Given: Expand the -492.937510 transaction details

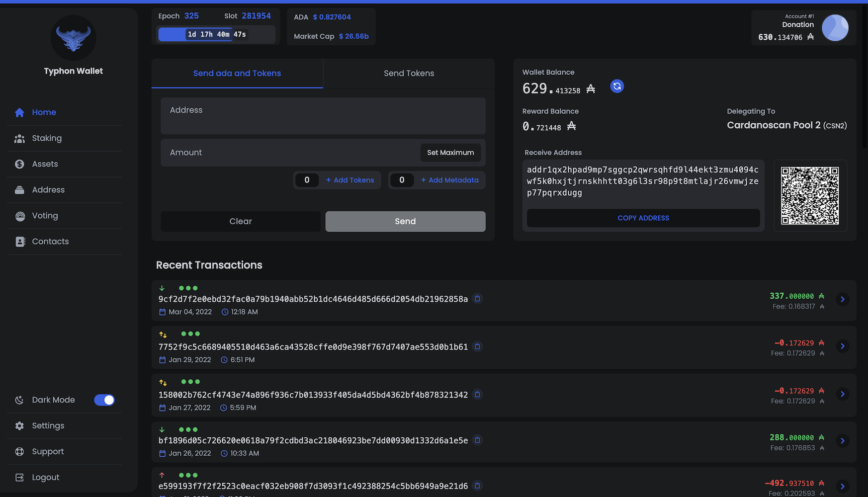Looking at the screenshot, I should [x=842, y=487].
